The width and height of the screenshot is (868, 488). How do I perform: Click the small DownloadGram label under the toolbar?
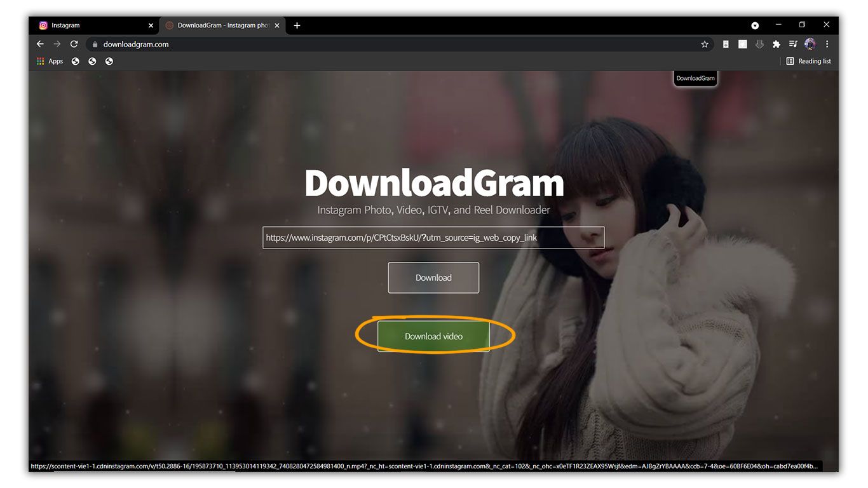[x=695, y=78]
